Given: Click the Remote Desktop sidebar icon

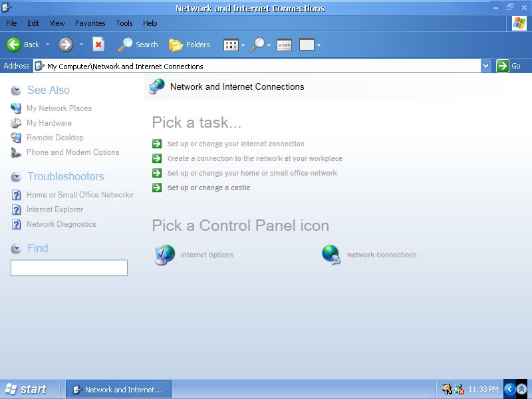Looking at the screenshot, I should [x=16, y=138].
